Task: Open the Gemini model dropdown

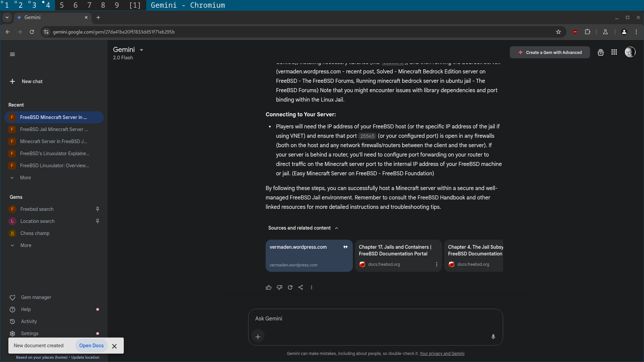Action: coord(141,50)
